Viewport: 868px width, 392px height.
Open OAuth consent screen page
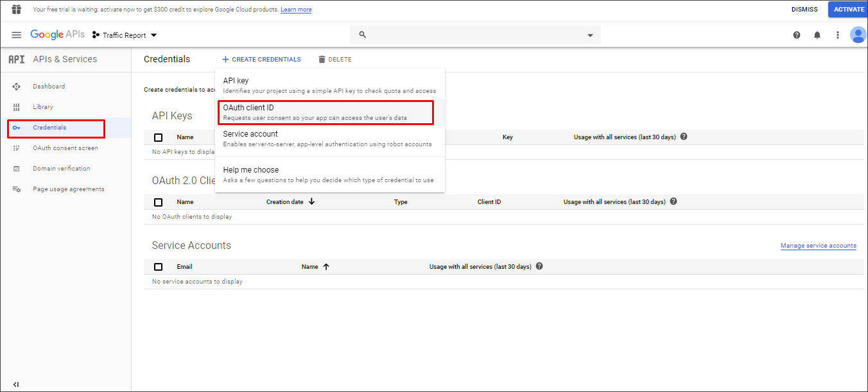(65, 148)
